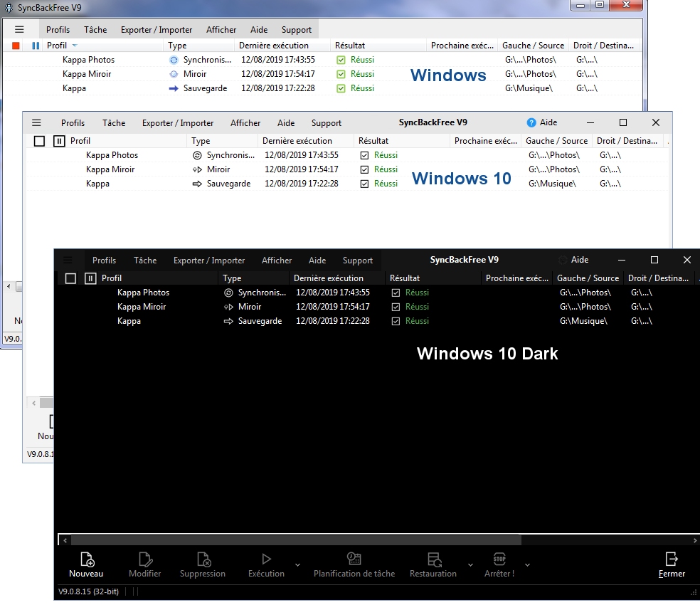Open Planification de tâche in dark toolbar

pos(354,559)
